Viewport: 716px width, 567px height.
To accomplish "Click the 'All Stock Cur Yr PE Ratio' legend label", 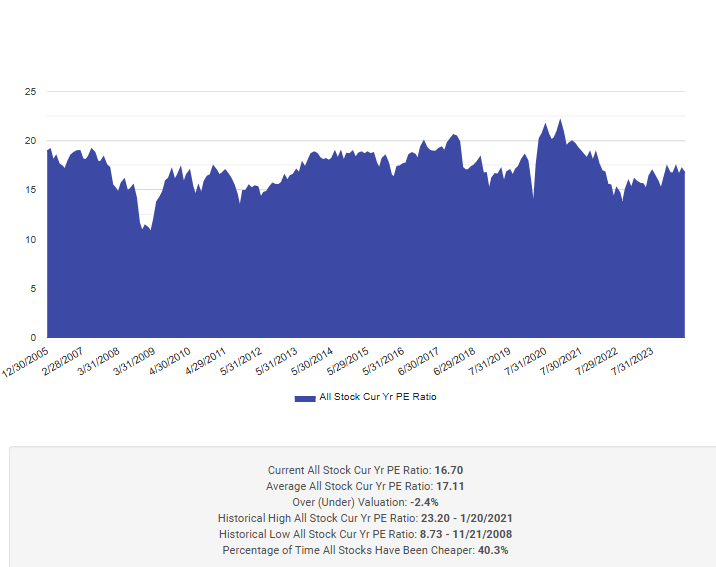I will point(378,397).
